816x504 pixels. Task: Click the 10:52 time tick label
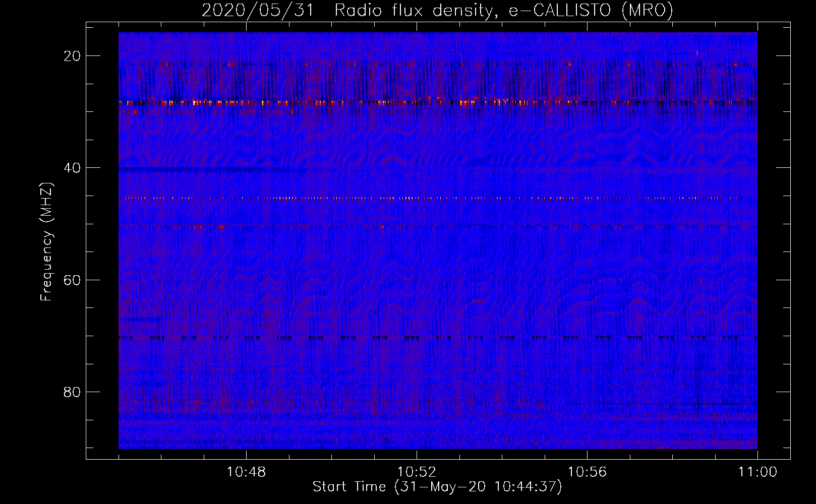(x=417, y=472)
